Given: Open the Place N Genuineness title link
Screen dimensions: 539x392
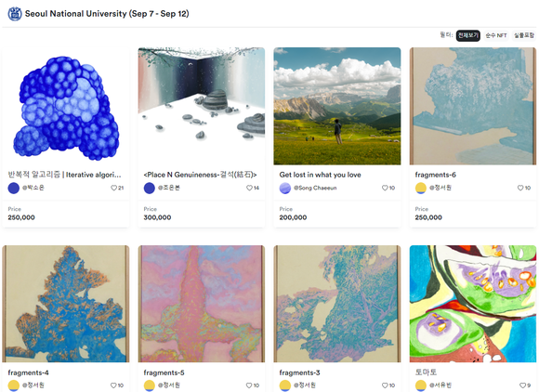Looking at the screenshot, I should pyautogui.click(x=200, y=175).
